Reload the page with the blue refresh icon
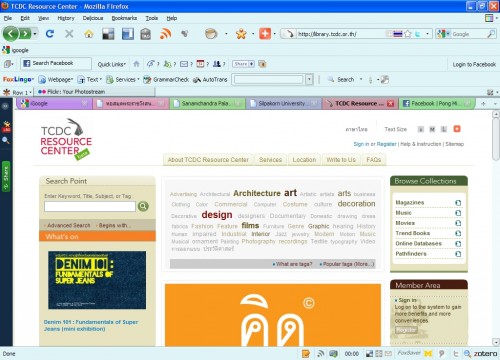 [50, 34]
